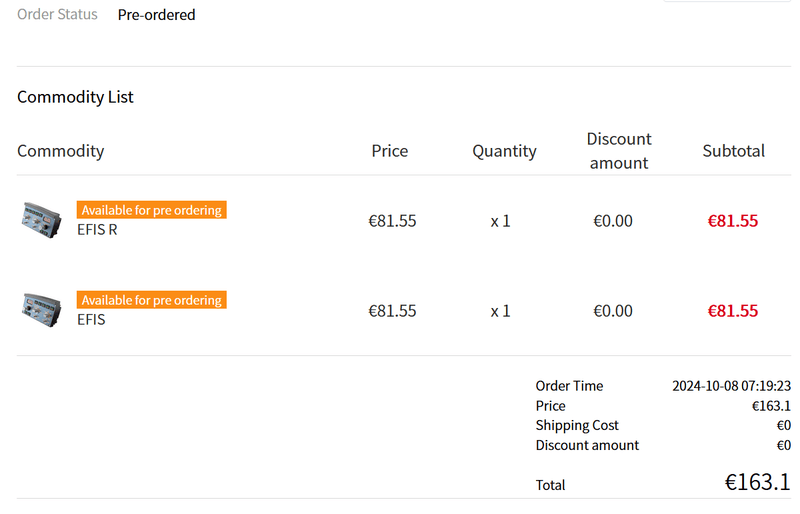The width and height of the screenshot is (800, 514).
Task: Select the red EFIS subtotal €81.55
Action: point(733,310)
